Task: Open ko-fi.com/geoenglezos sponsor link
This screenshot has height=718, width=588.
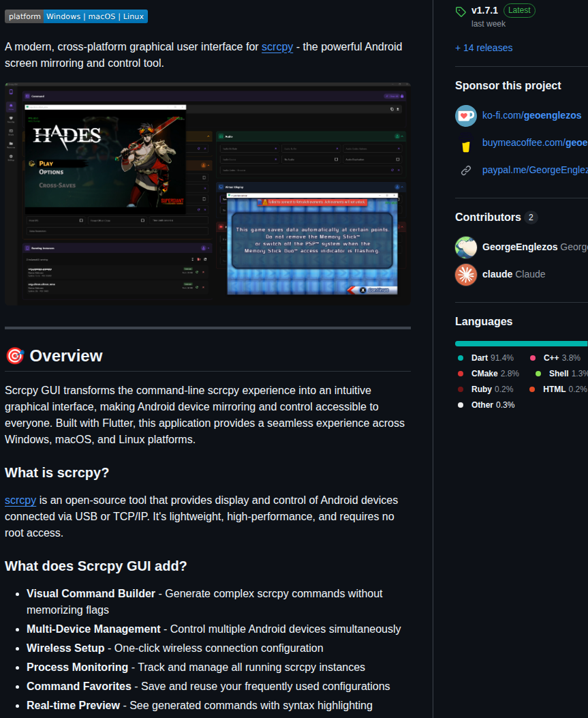Action: pos(531,115)
